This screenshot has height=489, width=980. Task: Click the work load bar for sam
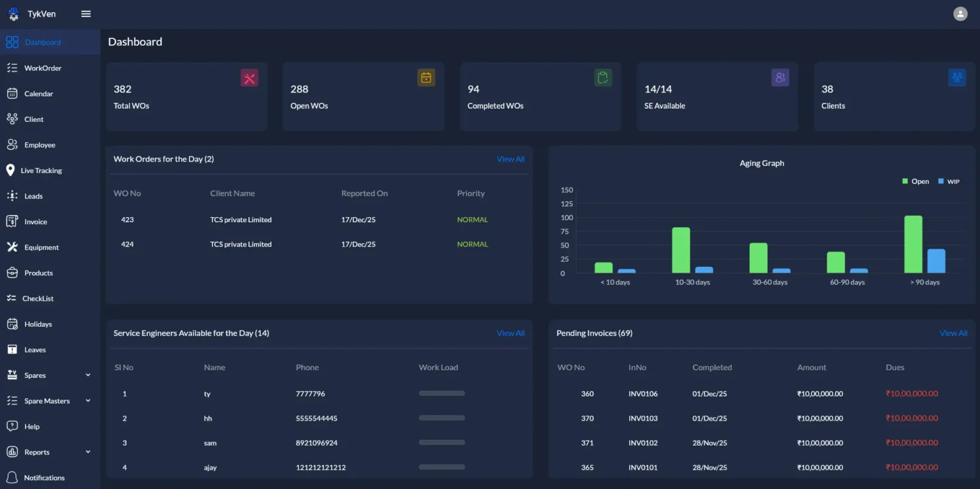(442, 442)
